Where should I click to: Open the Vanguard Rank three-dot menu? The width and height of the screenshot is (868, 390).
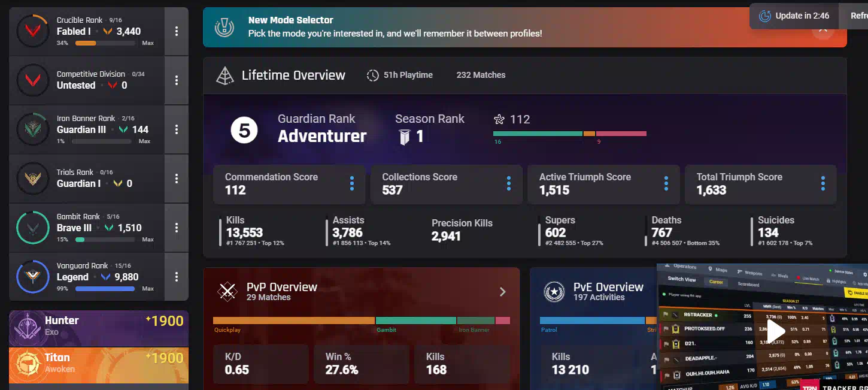coord(177,277)
